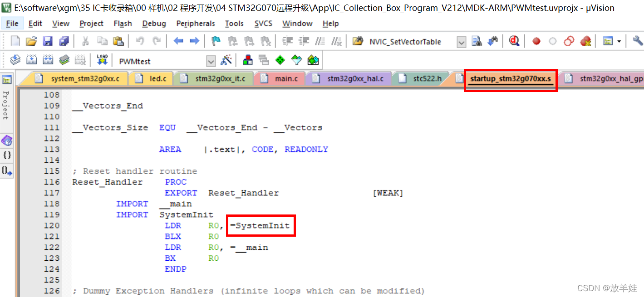Viewport: 644px width, 297px height.
Task: Open window layout dropdown arrow
Action: tap(619, 41)
